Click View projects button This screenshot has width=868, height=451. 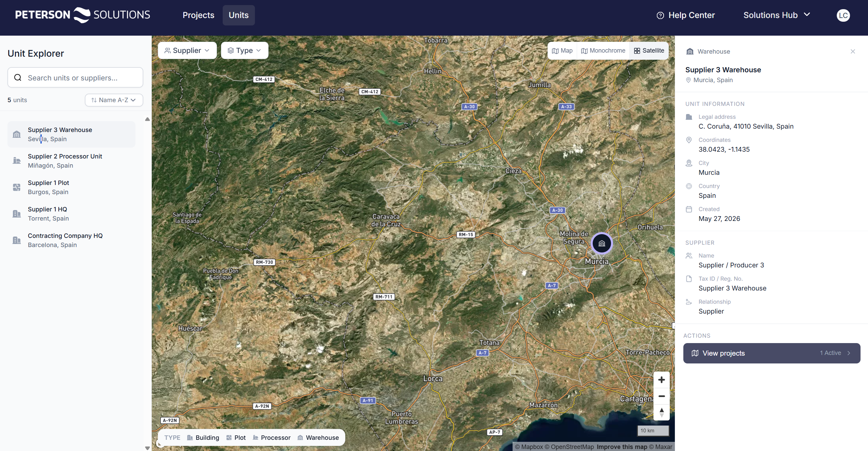(772, 353)
